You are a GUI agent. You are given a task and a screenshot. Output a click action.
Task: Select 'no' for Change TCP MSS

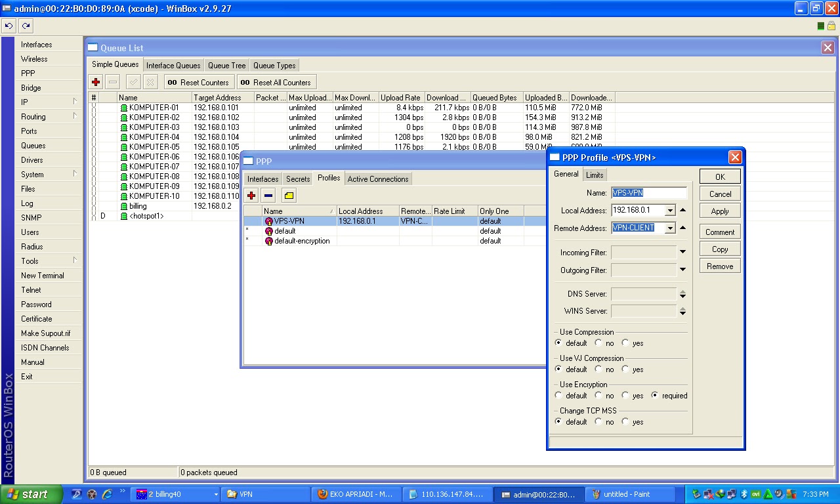click(x=598, y=422)
